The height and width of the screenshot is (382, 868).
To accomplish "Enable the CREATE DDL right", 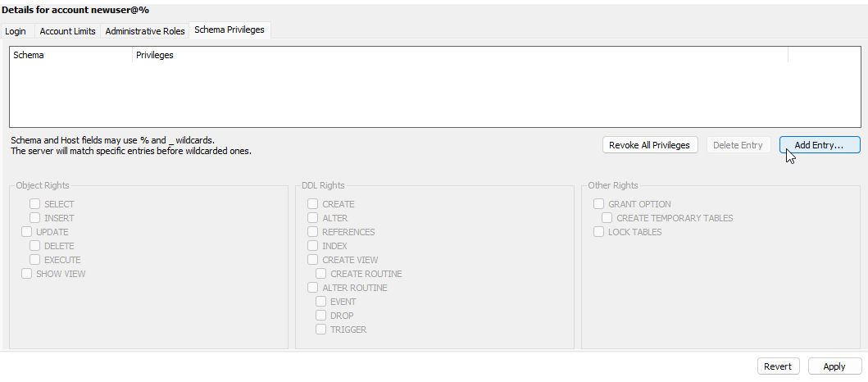I will (313, 204).
